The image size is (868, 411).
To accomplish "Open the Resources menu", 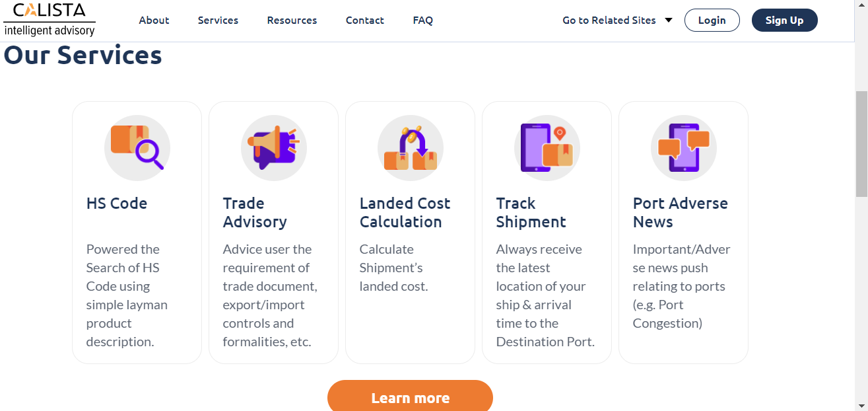I will (292, 20).
